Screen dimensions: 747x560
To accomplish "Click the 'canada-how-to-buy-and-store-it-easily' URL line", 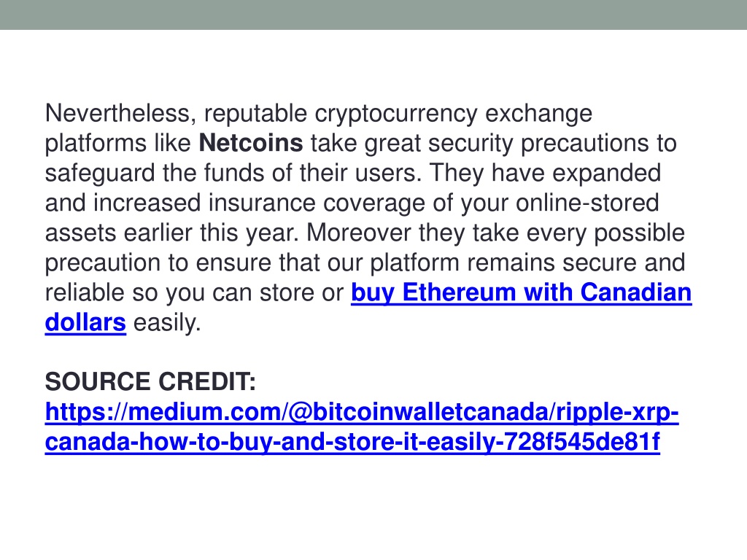I will [x=352, y=442].
